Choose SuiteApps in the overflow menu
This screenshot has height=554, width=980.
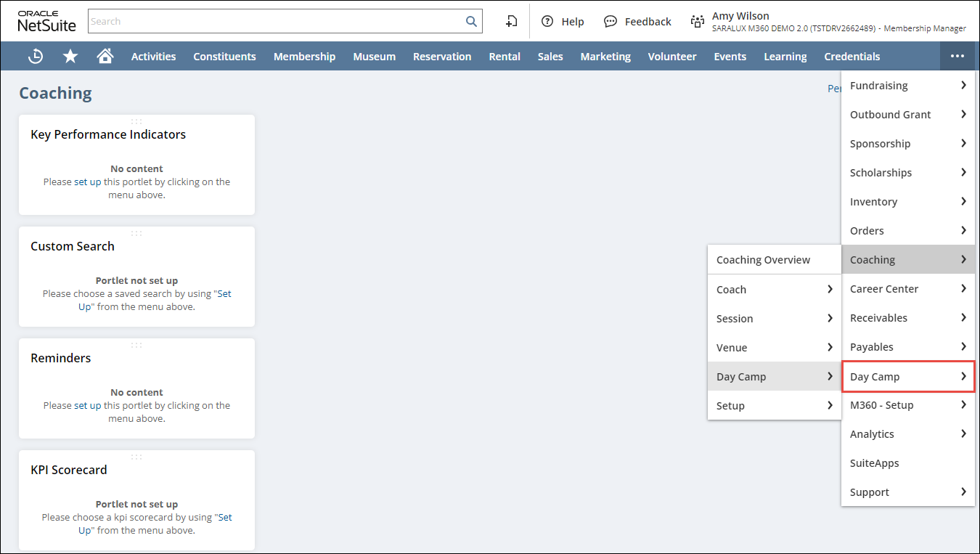874,463
